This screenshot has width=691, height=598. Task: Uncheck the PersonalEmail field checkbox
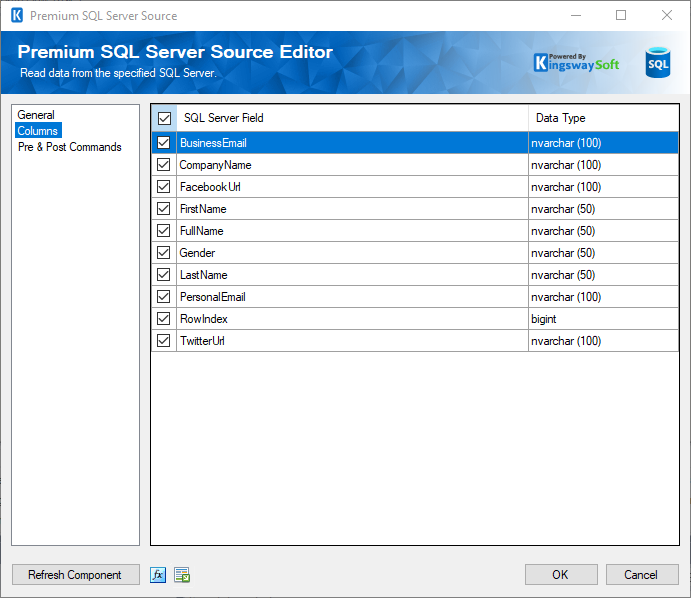coord(163,297)
